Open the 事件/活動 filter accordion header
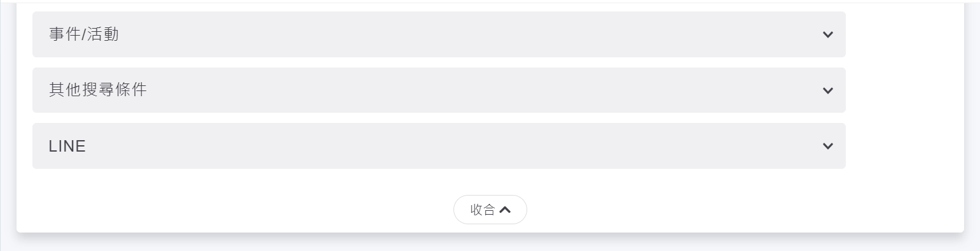 pyautogui.click(x=439, y=34)
